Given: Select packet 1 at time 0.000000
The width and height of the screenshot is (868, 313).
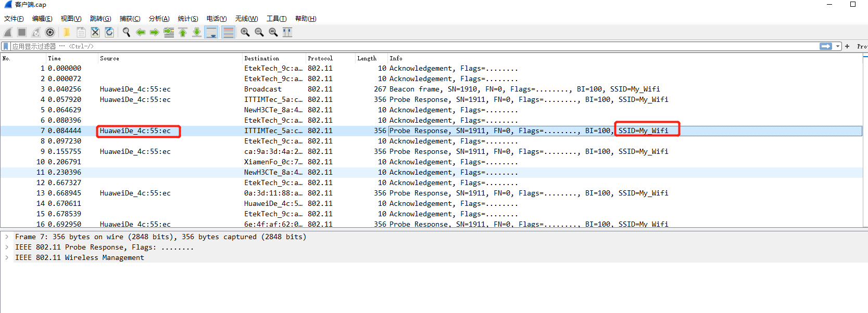Looking at the screenshot, I should [x=431, y=69].
